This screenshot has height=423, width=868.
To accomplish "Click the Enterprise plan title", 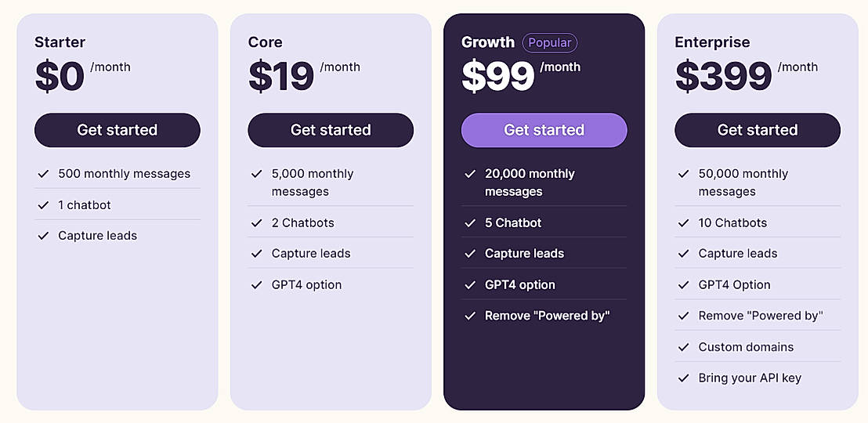I will click(x=712, y=42).
